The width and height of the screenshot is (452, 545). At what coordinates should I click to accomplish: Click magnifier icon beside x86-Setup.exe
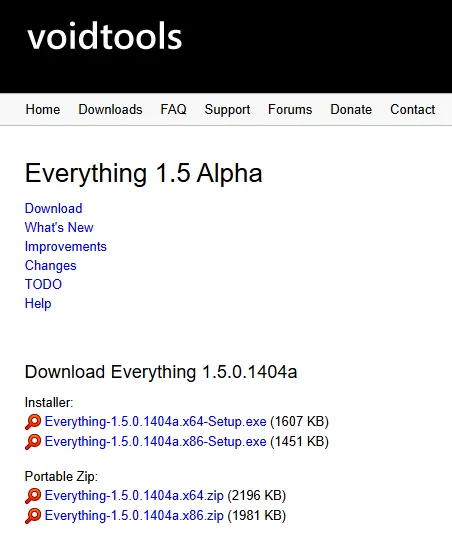33,442
